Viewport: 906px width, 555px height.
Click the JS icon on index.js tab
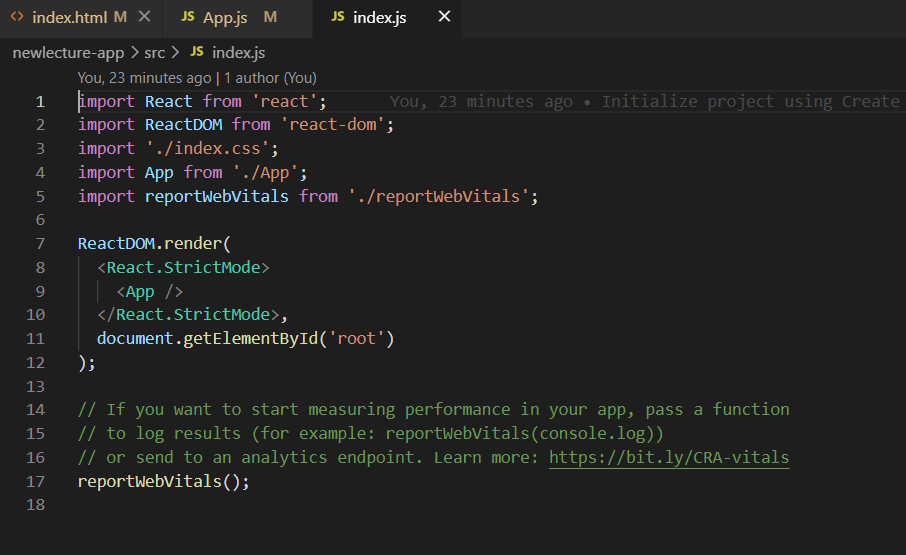tap(338, 17)
